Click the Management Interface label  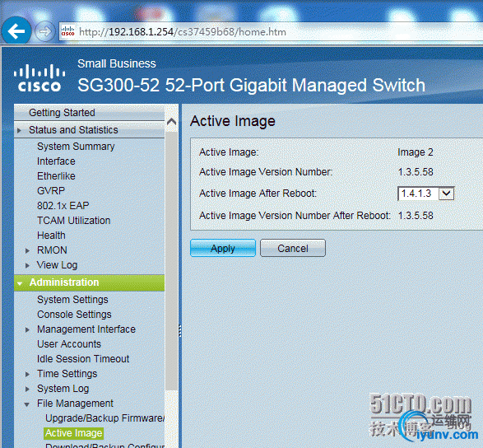pos(86,329)
